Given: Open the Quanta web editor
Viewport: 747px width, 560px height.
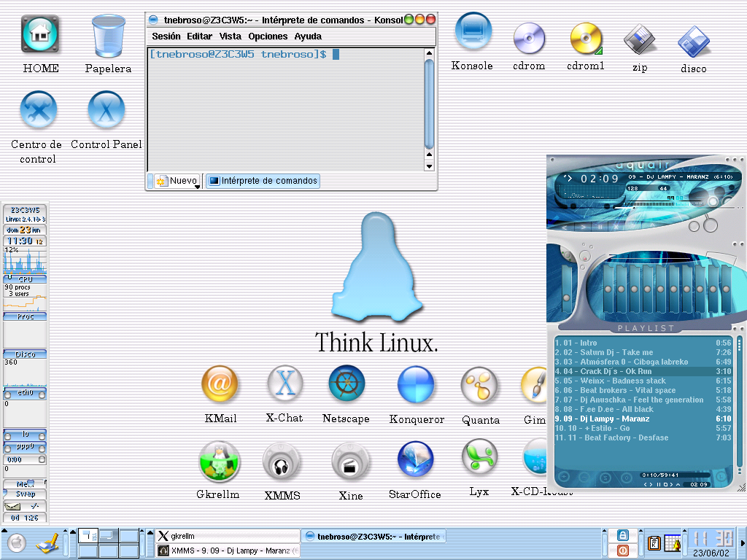Looking at the screenshot, I should click(x=479, y=384).
